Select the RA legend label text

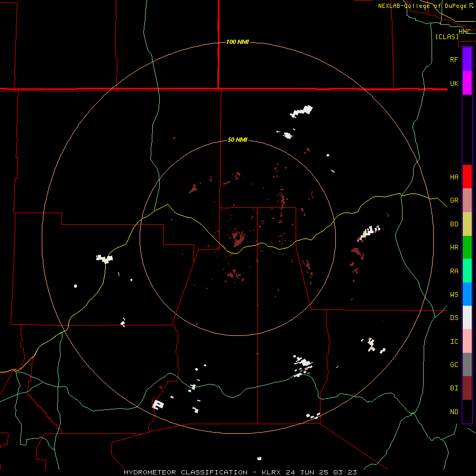454,271
